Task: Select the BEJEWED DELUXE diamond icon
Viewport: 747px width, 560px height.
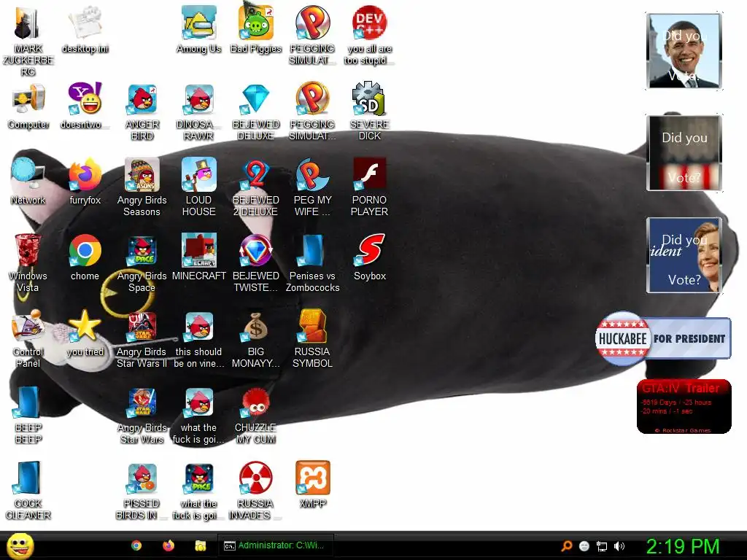Action: [x=256, y=98]
